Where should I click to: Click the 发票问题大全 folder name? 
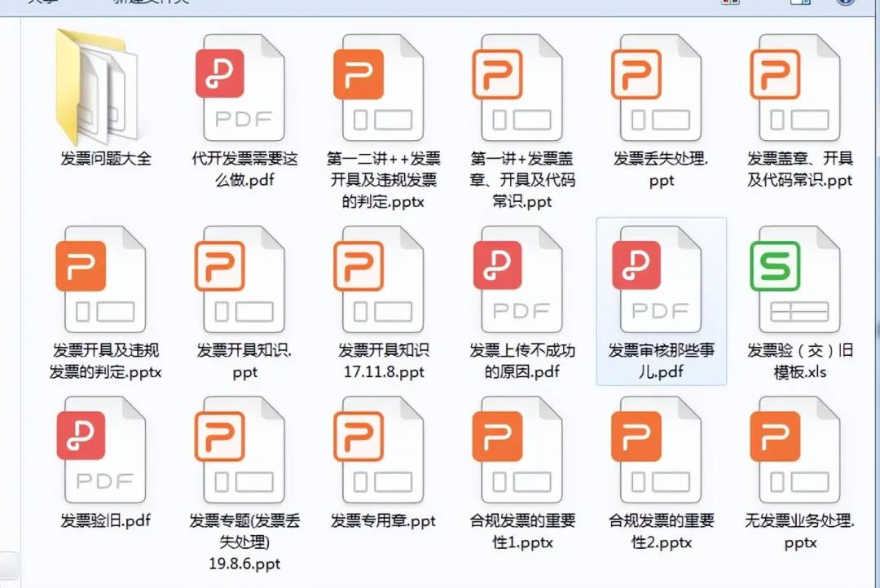click(105, 159)
